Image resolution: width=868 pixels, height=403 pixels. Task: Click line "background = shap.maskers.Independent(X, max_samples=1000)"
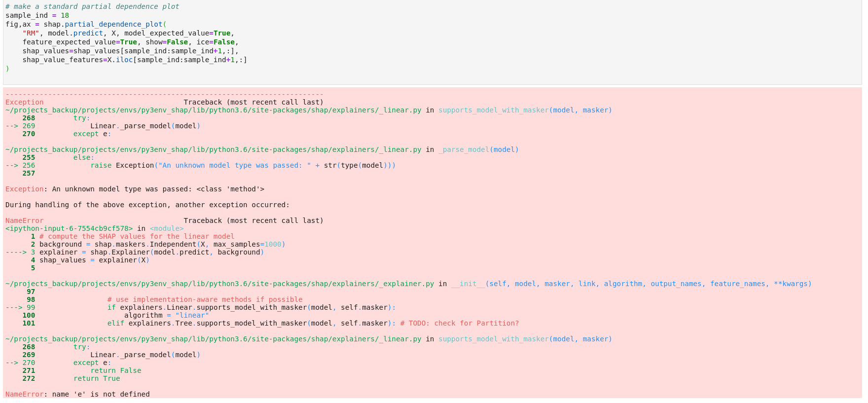click(x=162, y=244)
